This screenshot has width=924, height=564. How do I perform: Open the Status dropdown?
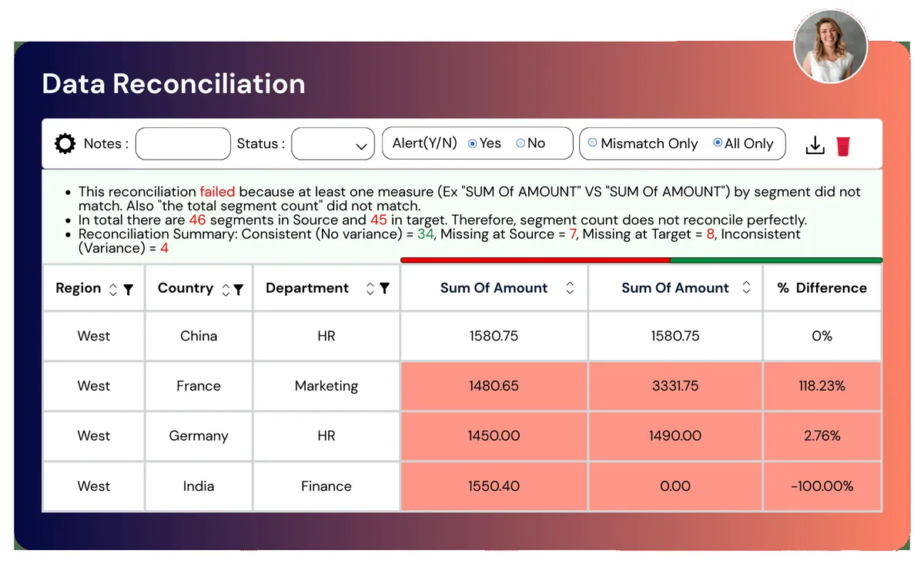[x=333, y=144]
